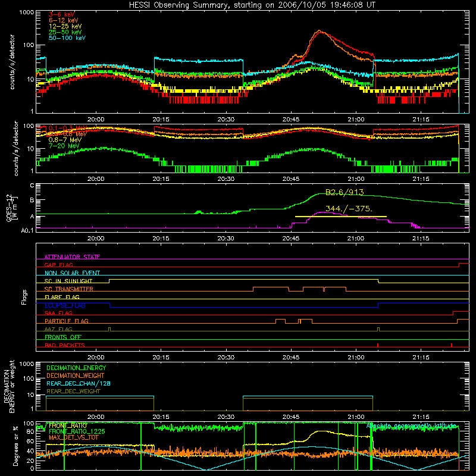Click the DECIMATION_WEIGHT legend label

click(76, 376)
